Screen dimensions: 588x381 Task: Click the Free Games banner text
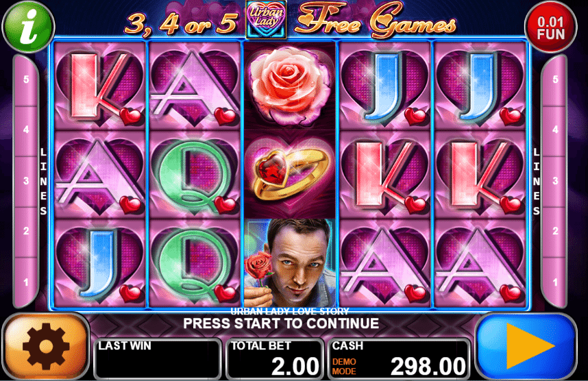click(x=376, y=20)
